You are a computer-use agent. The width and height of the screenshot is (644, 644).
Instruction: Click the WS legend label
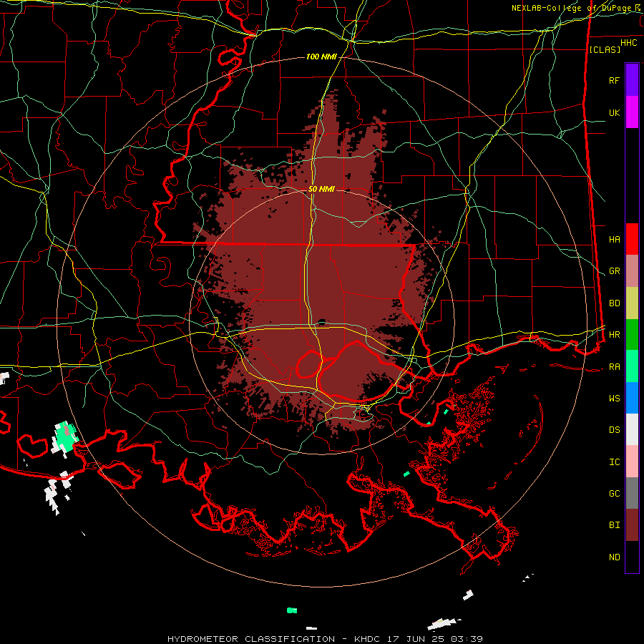[x=614, y=398]
